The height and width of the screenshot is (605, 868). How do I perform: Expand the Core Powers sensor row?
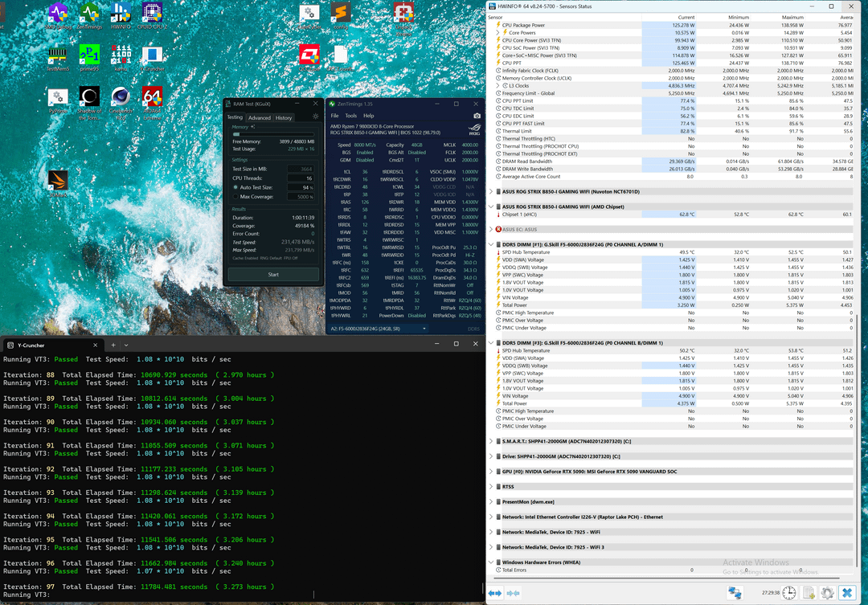[x=497, y=33]
